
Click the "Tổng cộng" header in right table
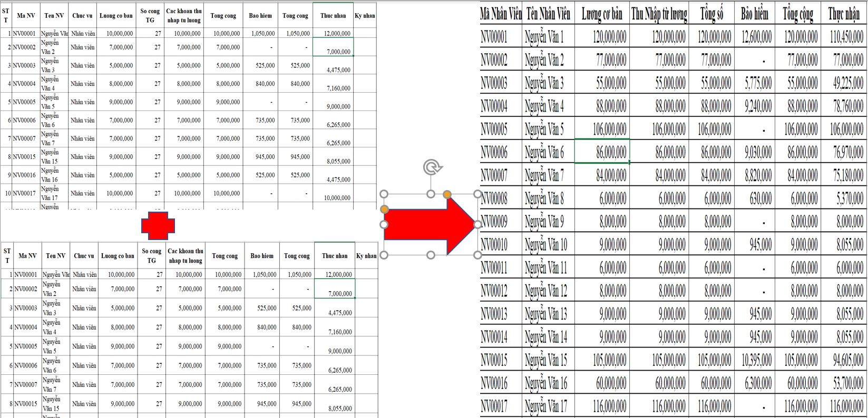pos(797,14)
